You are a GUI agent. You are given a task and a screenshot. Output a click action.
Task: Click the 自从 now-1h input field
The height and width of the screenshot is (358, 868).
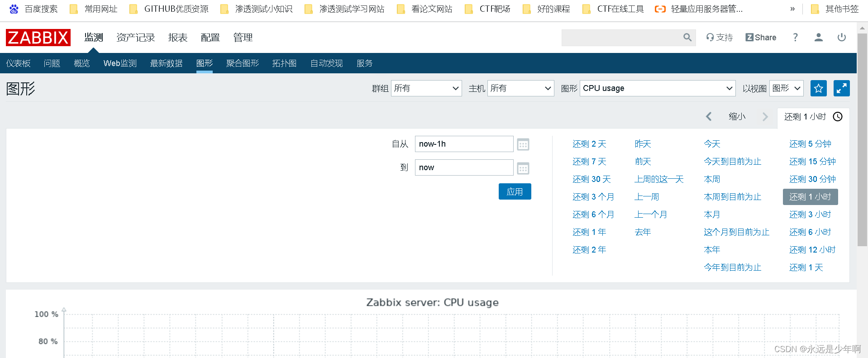pos(464,144)
